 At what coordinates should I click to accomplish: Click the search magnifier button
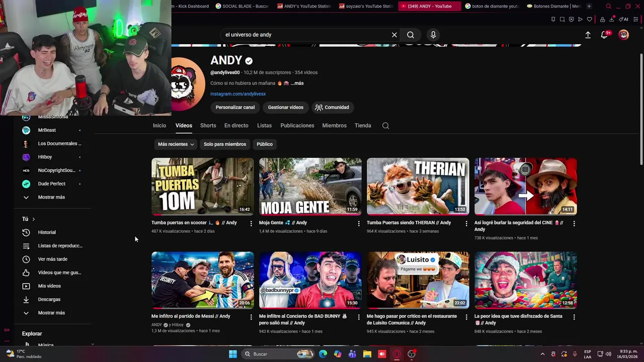411,35
